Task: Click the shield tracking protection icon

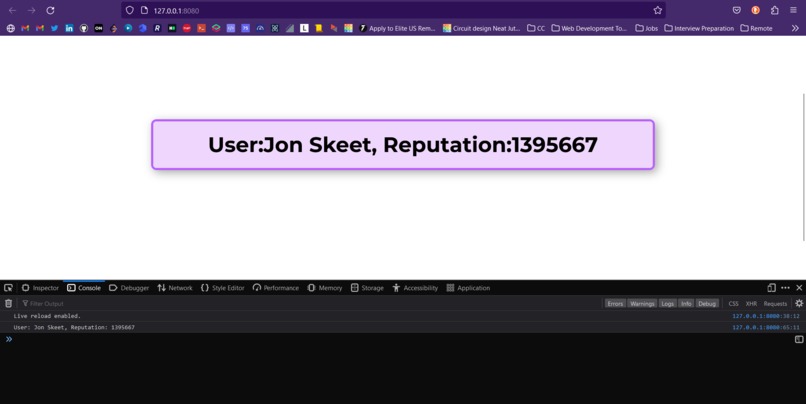Action: click(130, 10)
